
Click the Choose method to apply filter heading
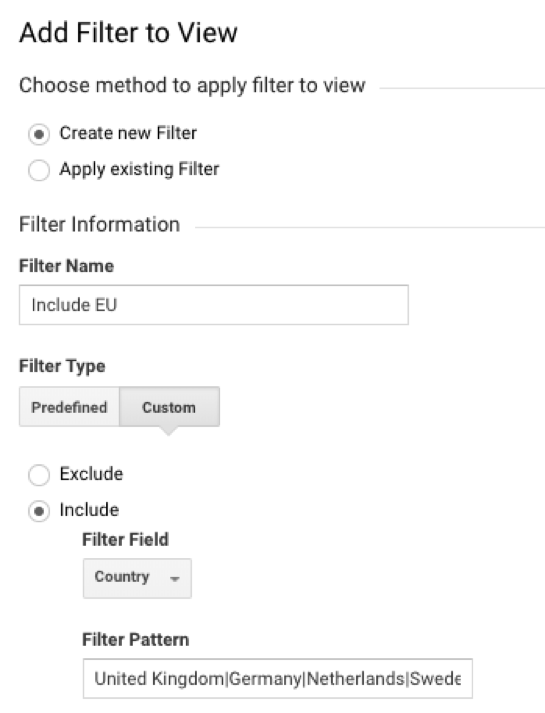[x=192, y=85]
